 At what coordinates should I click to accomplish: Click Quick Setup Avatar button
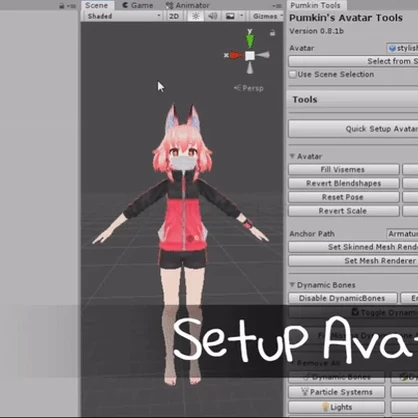tap(353, 129)
